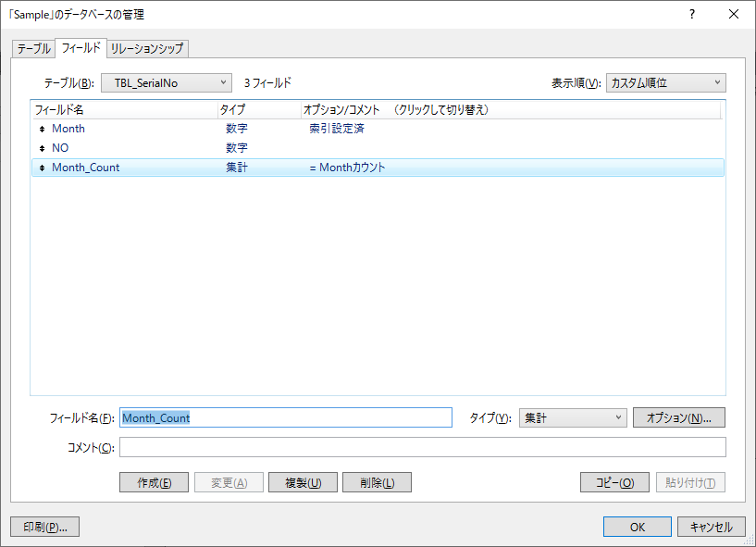Switch to the テーブル tab

click(x=33, y=47)
